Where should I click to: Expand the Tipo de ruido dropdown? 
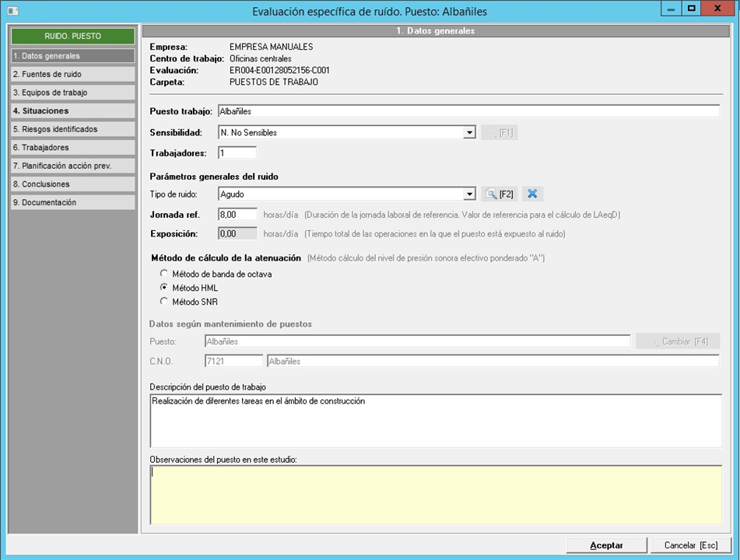469,194
